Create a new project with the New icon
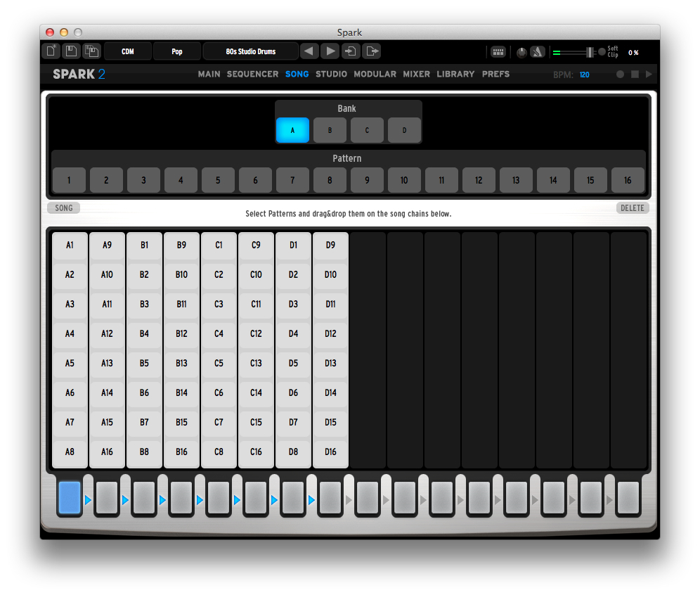Viewport: 700px width, 595px height. tap(51, 51)
